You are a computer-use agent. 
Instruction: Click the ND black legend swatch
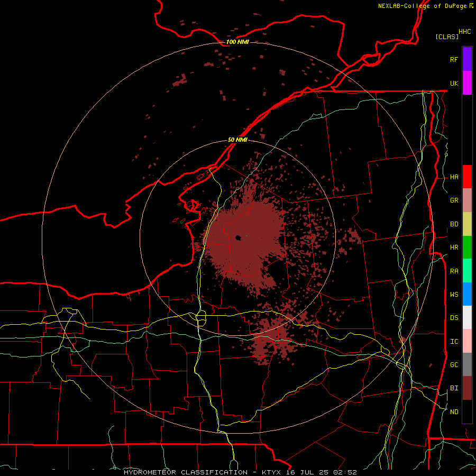pos(467,411)
